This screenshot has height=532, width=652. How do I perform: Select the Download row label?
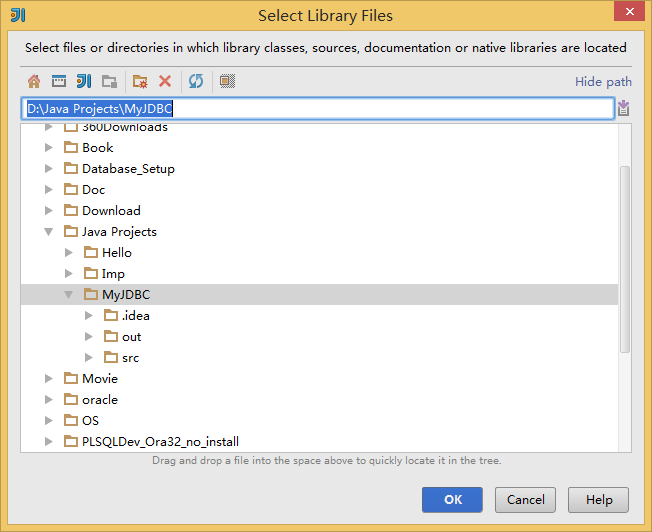click(x=111, y=210)
